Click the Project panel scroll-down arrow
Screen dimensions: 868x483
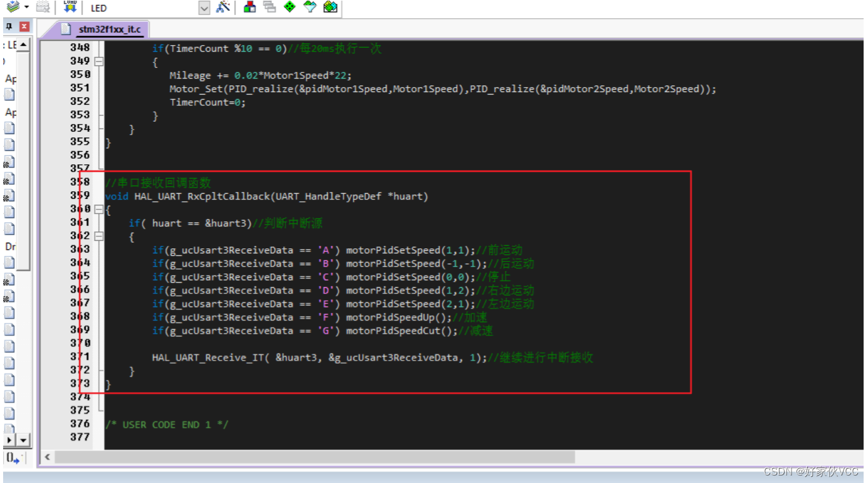pyautogui.click(x=23, y=440)
